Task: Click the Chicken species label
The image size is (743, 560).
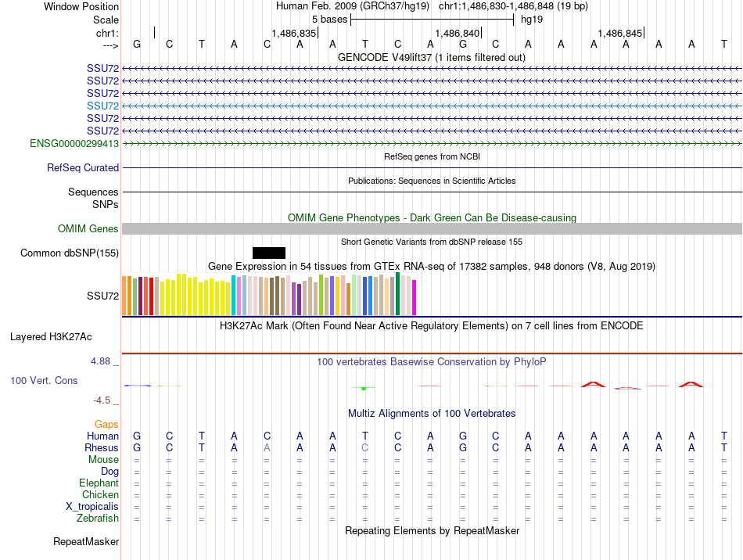Action: point(100,494)
